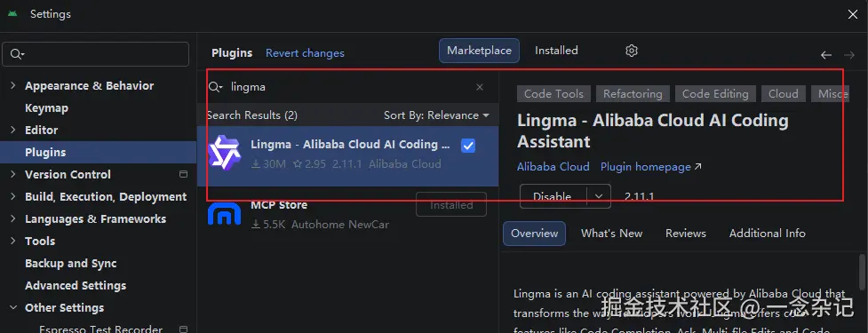Click the Android Studio icon in title bar
Image resolution: width=868 pixels, height=333 pixels.
[x=12, y=14]
